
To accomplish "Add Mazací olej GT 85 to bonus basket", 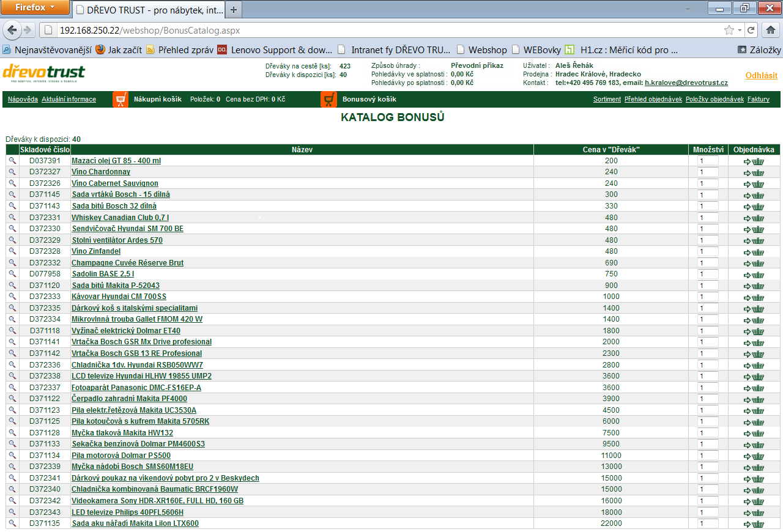I will pos(754,161).
